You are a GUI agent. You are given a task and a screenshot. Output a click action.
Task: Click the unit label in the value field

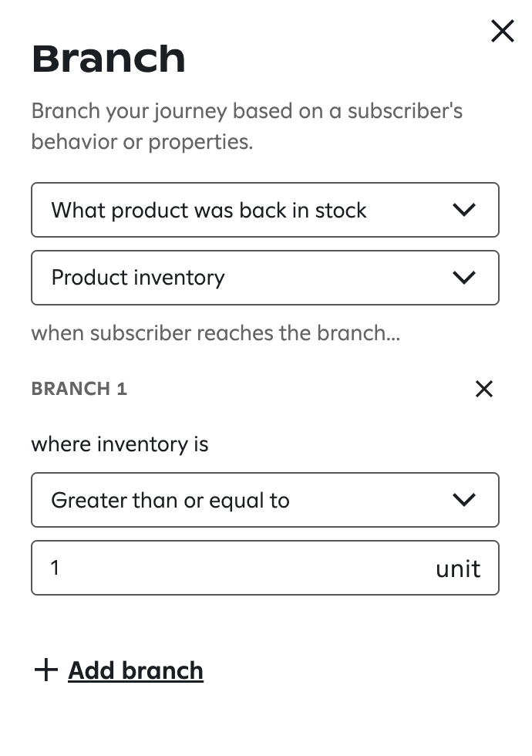[x=458, y=568]
